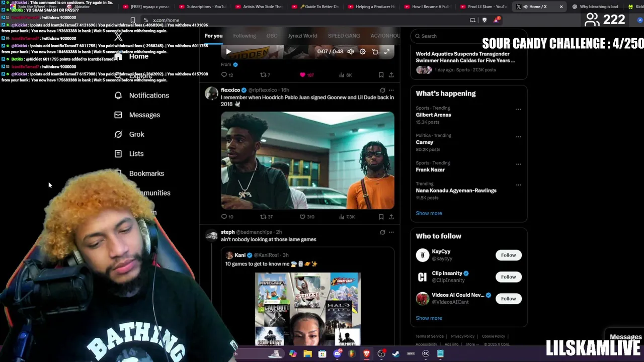The image size is (644, 362).
Task: Open the SPEED GANG tab
Action: (x=344, y=36)
